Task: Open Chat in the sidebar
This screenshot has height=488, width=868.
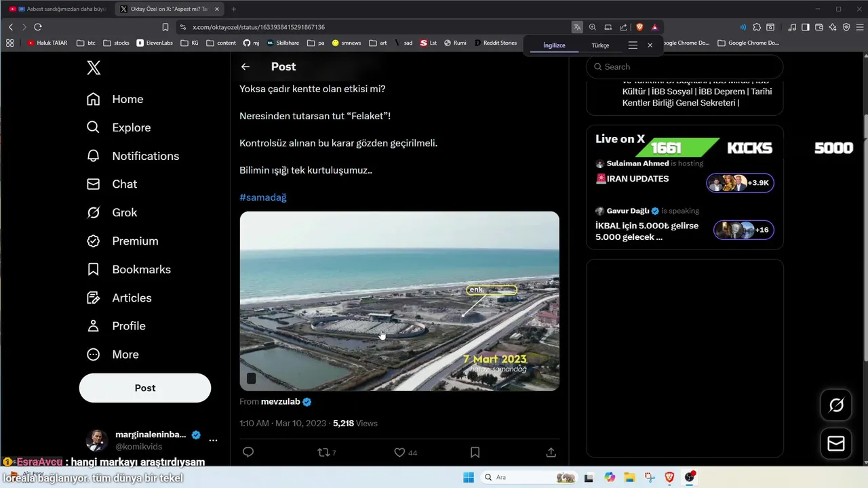Action: coord(112,184)
